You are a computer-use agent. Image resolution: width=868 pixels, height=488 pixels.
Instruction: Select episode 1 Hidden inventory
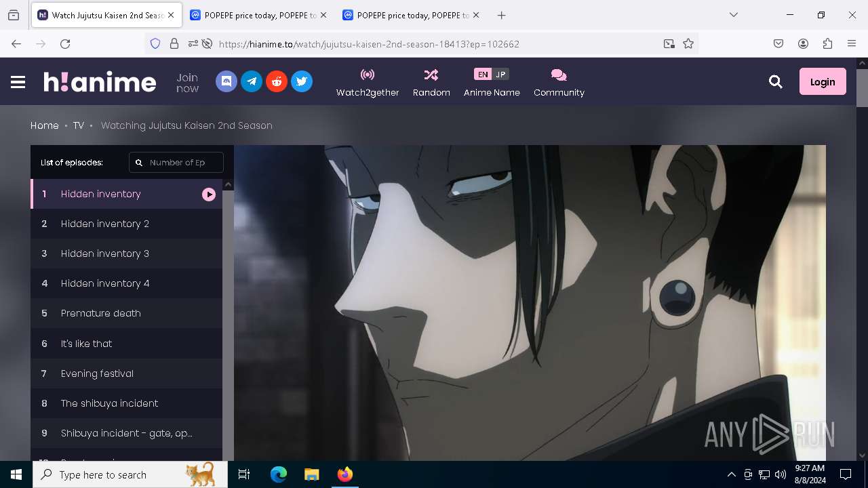126,194
